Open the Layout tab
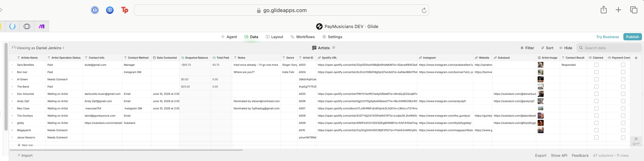644x161 pixels. (x=274, y=37)
